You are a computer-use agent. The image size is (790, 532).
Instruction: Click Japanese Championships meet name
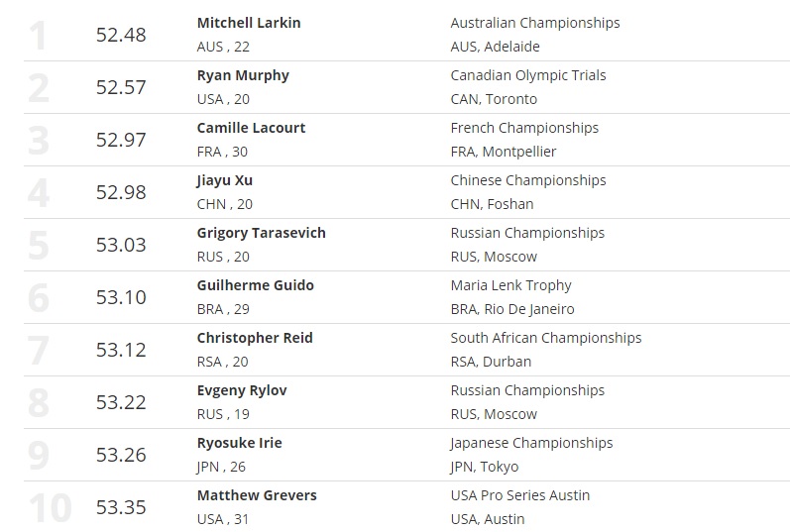(531, 443)
